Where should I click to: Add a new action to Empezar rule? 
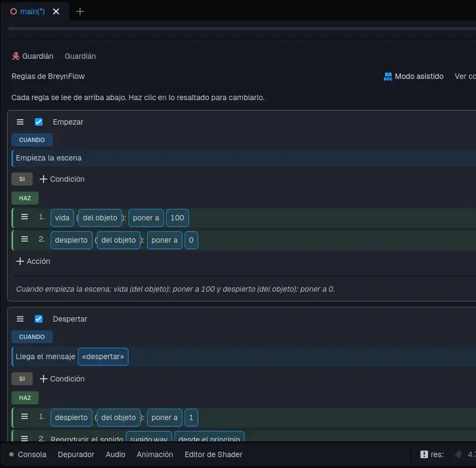click(33, 261)
